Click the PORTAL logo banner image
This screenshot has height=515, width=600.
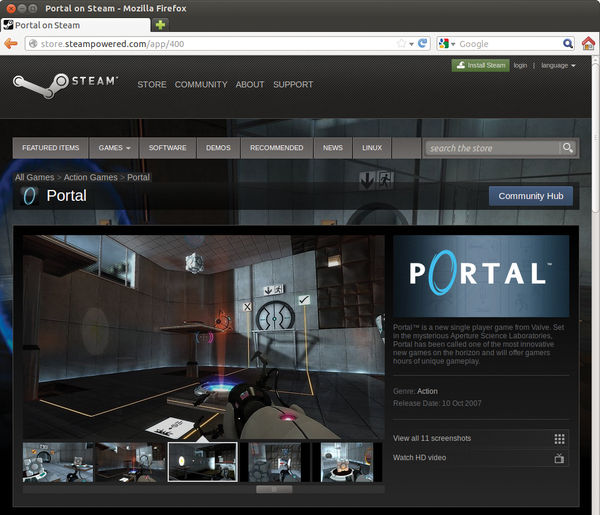481,276
